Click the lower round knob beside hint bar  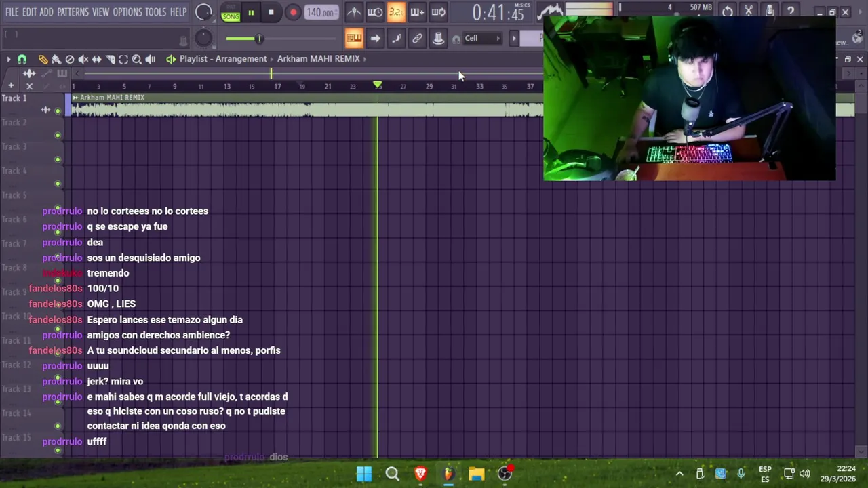203,39
